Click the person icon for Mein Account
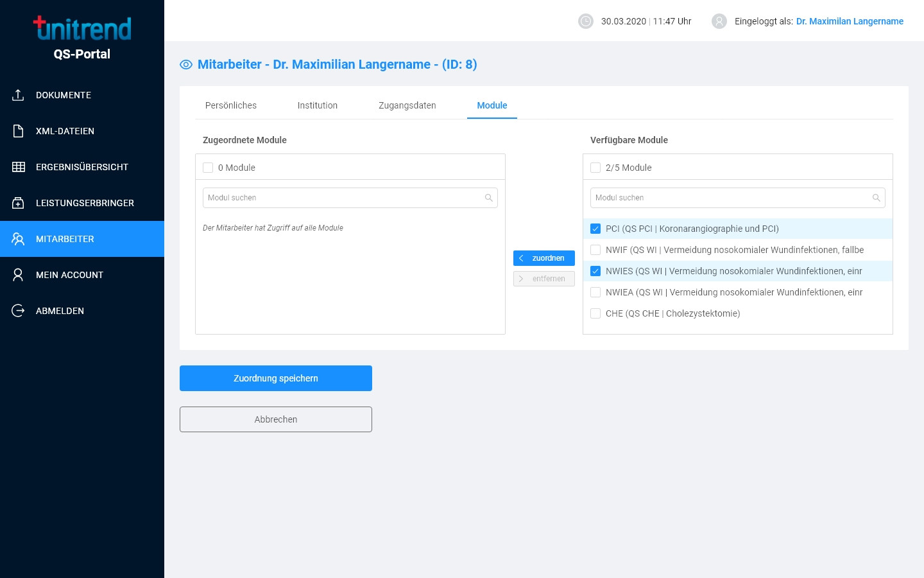 [18, 275]
